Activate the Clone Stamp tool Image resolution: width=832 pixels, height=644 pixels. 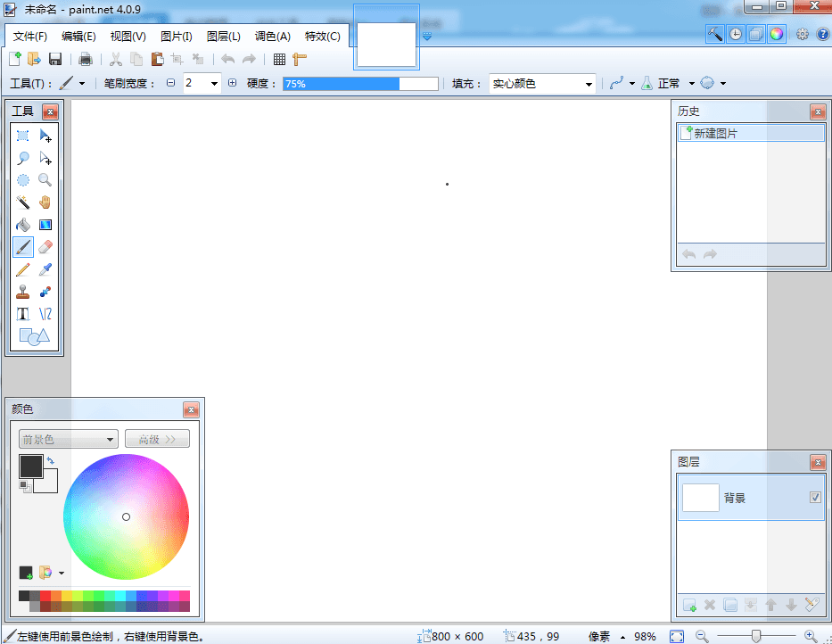coord(23,292)
